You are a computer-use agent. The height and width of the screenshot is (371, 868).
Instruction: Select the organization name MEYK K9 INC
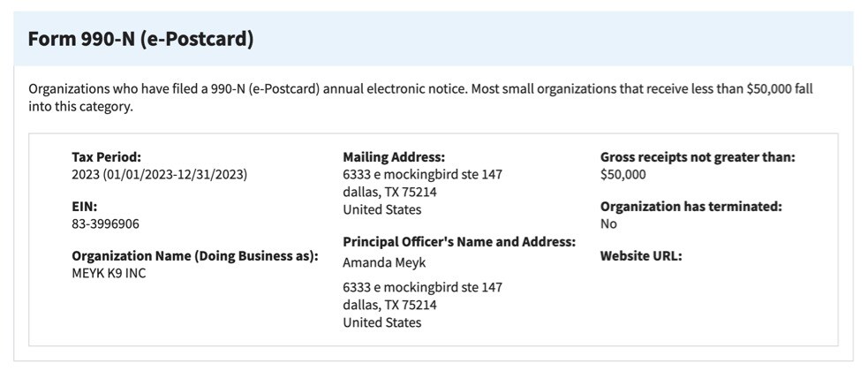tap(109, 273)
